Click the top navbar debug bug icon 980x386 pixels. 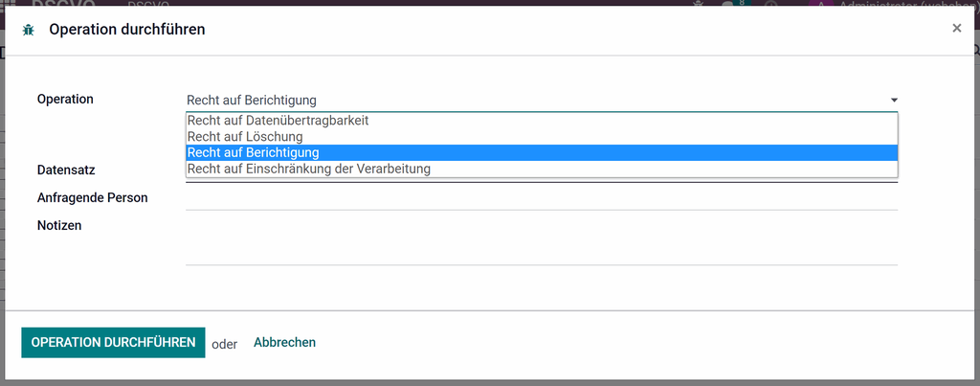click(x=699, y=4)
